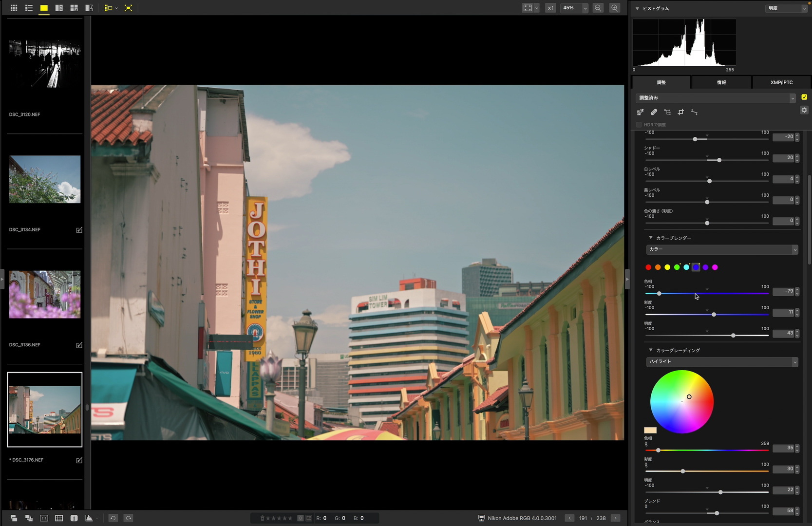This screenshot has height=526, width=812.
Task: Select the crop tool
Action: pos(681,112)
